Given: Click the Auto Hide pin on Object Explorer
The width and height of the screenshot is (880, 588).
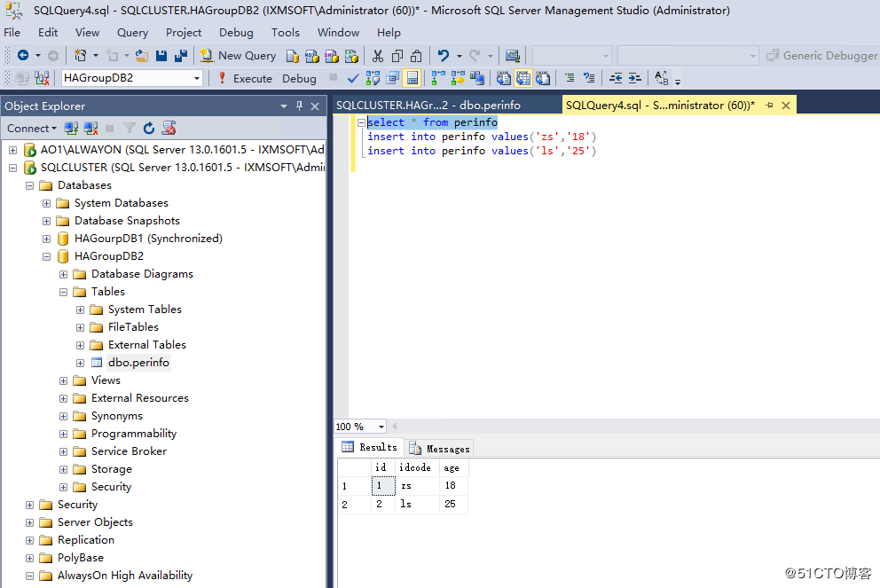Looking at the screenshot, I should tap(301, 106).
